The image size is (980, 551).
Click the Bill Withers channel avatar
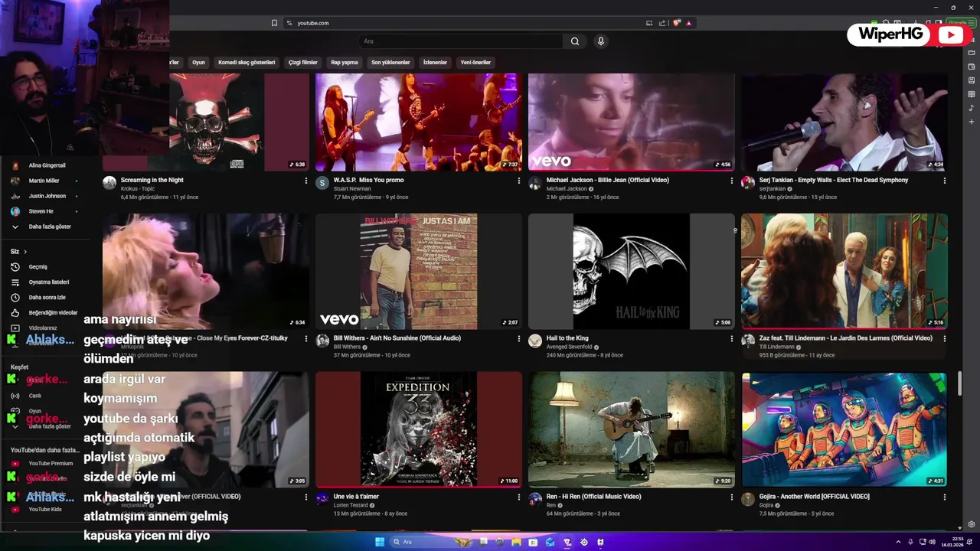[322, 341]
